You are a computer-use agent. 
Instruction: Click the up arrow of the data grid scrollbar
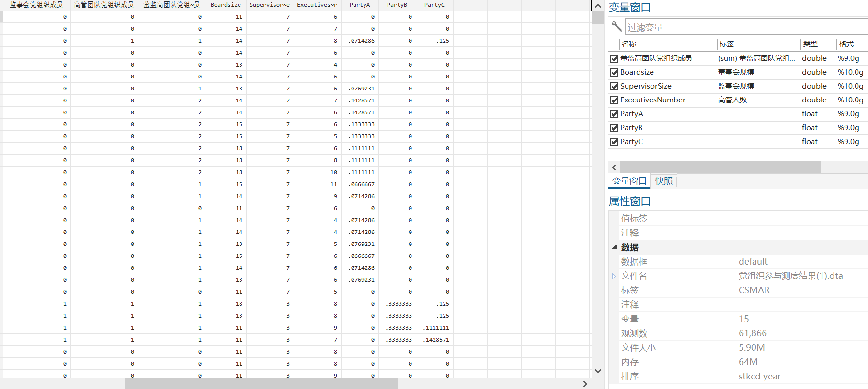(598, 6)
